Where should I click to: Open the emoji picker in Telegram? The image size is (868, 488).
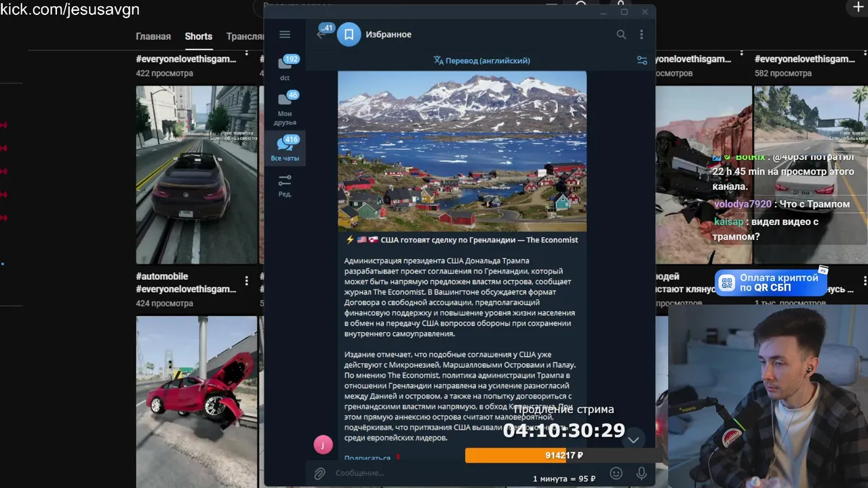pos(616,473)
